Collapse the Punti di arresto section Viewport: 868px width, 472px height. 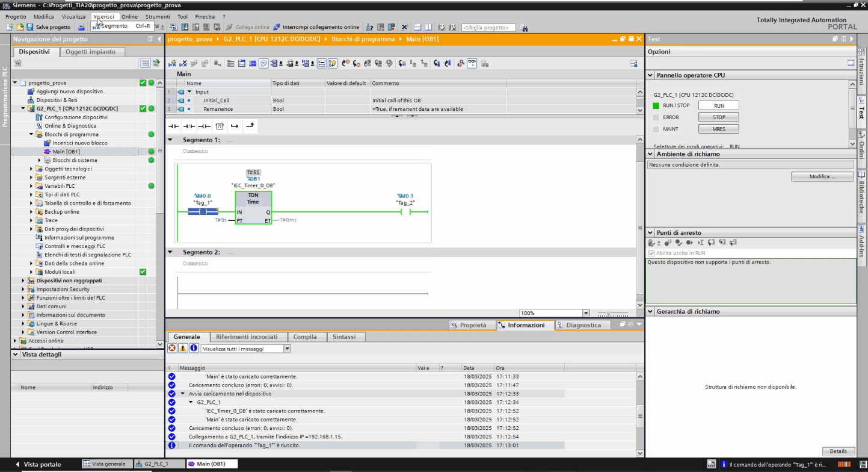coord(651,232)
